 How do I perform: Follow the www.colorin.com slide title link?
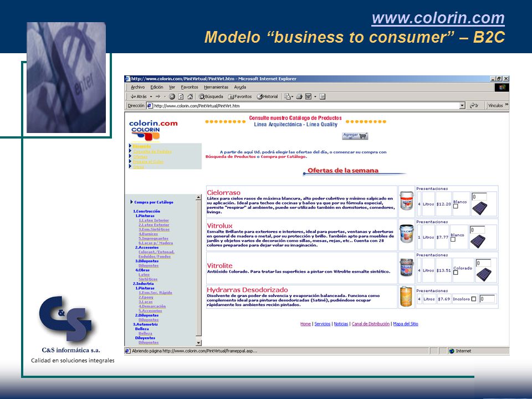pyautogui.click(x=438, y=18)
